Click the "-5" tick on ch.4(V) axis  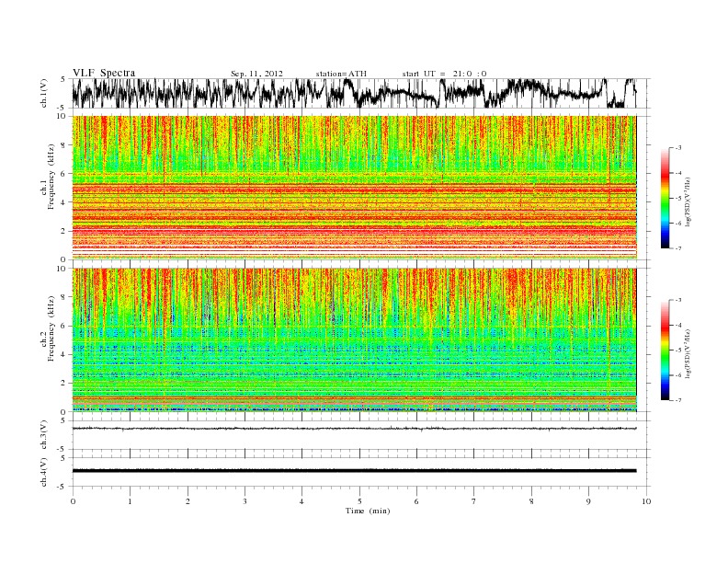pyautogui.click(x=62, y=487)
